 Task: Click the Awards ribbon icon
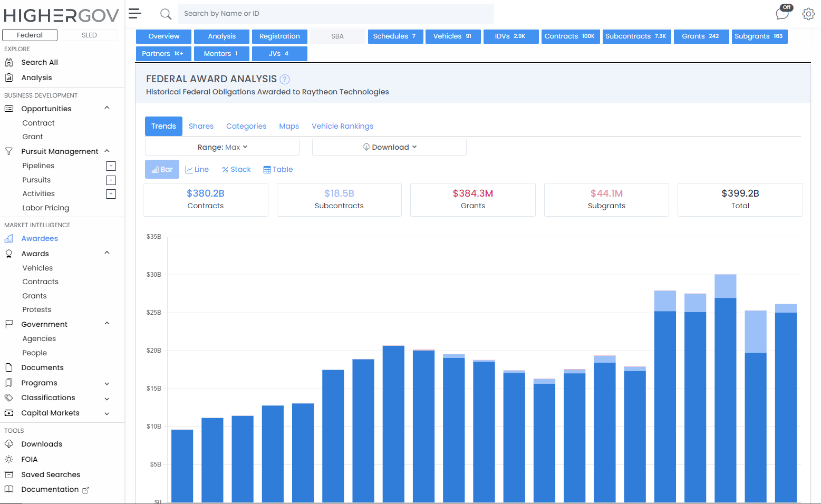point(9,254)
